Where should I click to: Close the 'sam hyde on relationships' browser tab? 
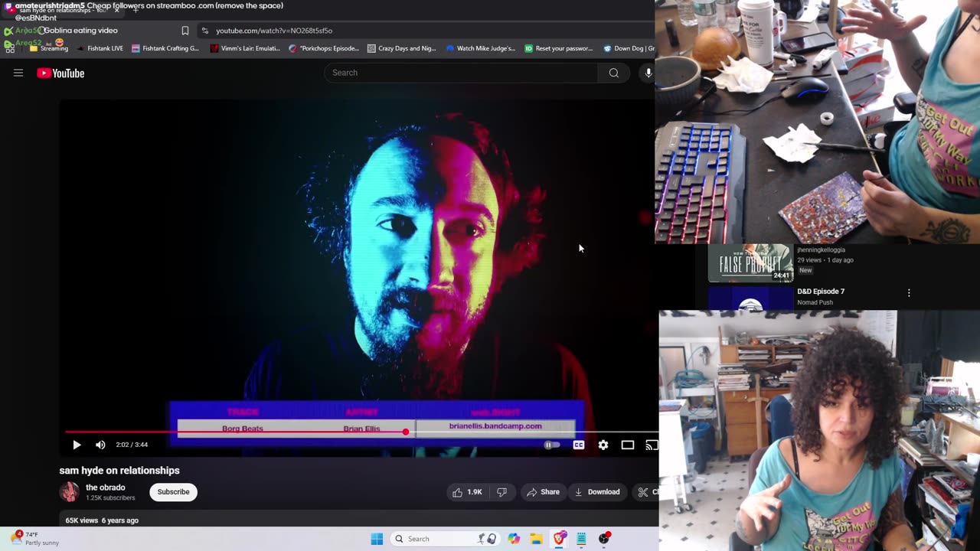[116, 11]
